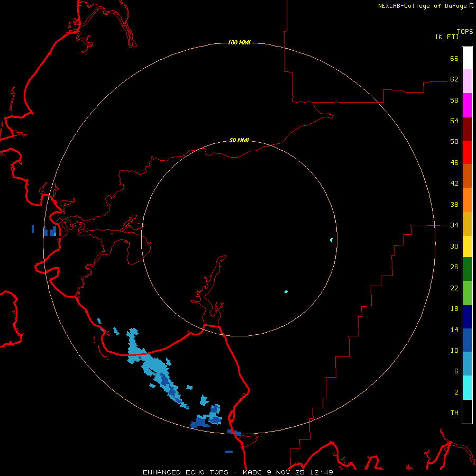Click the legend value 18

(454, 309)
